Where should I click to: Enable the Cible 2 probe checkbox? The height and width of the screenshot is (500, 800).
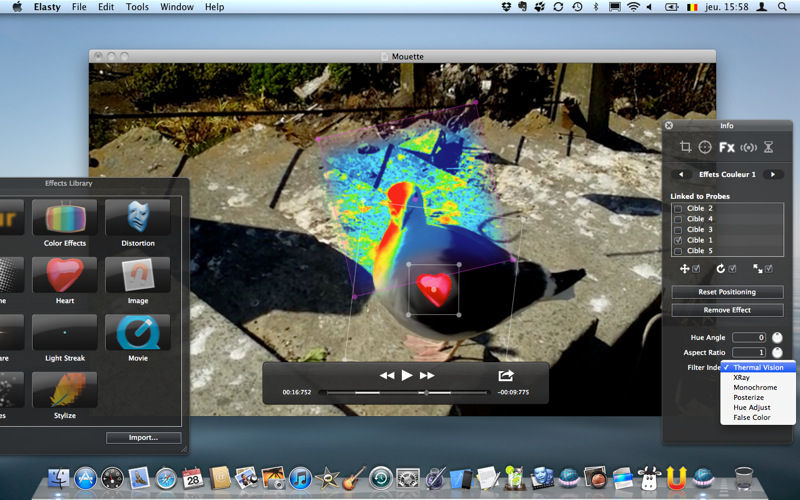tap(678, 208)
